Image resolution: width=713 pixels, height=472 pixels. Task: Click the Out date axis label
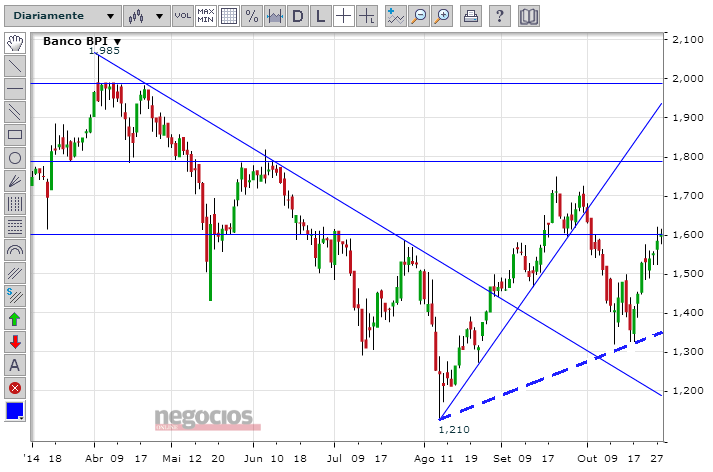587,458
